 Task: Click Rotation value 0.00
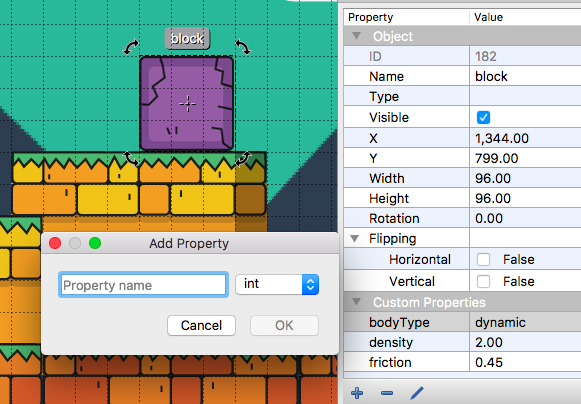[489, 218]
